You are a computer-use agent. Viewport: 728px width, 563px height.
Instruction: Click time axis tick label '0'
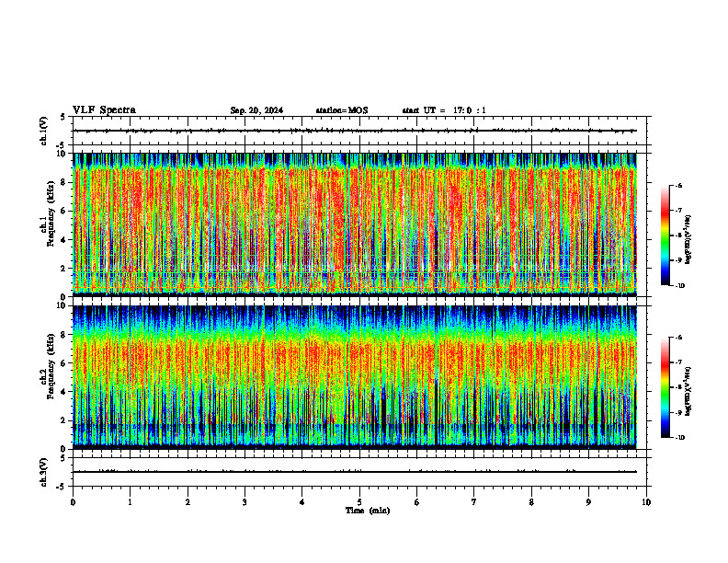(73, 502)
